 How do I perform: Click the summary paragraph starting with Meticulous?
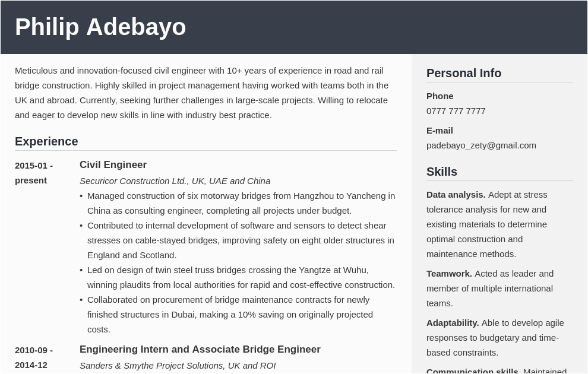click(x=201, y=93)
